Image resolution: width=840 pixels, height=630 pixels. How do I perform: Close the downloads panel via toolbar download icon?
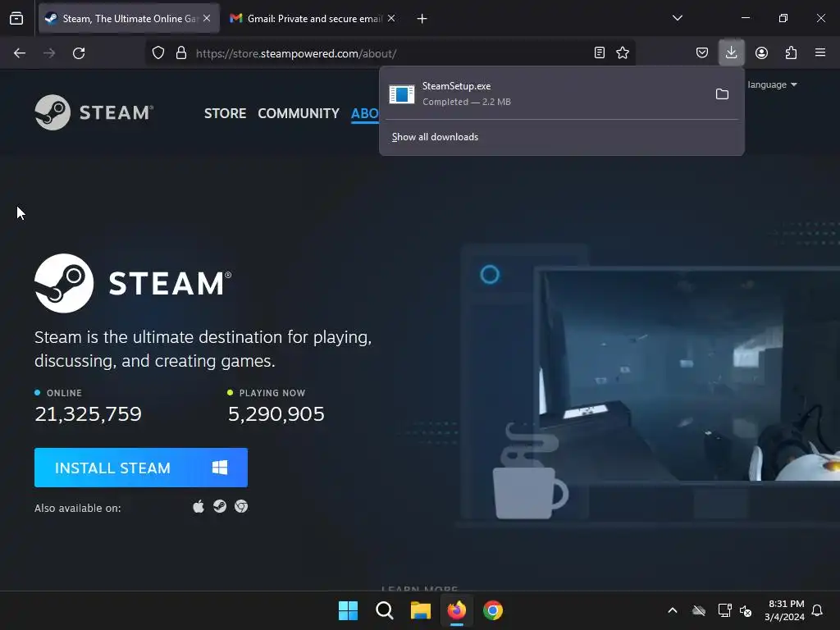(x=731, y=52)
